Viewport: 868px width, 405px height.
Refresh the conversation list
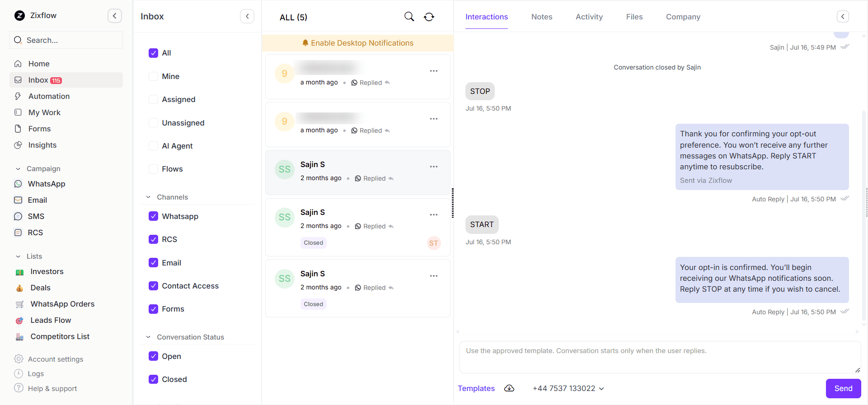429,17
